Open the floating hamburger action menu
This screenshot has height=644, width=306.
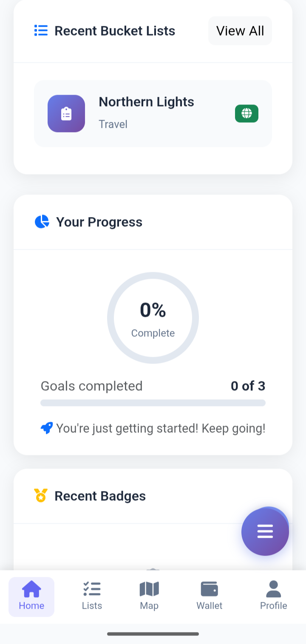[265, 531]
